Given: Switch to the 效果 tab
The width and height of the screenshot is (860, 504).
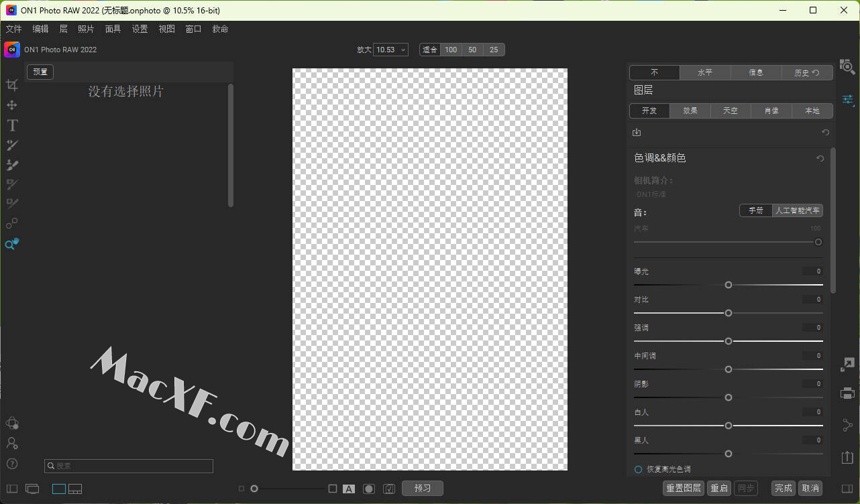Looking at the screenshot, I should pyautogui.click(x=690, y=111).
